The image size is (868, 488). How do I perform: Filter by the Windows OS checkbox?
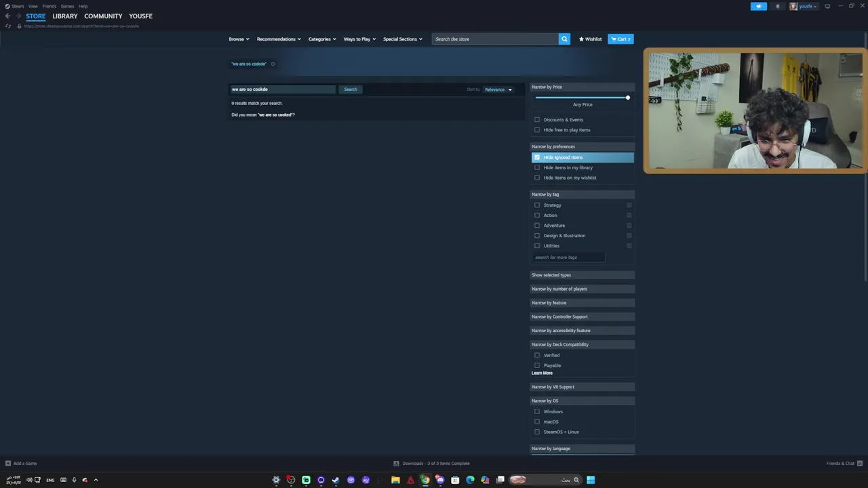pyautogui.click(x=537, y=411)
